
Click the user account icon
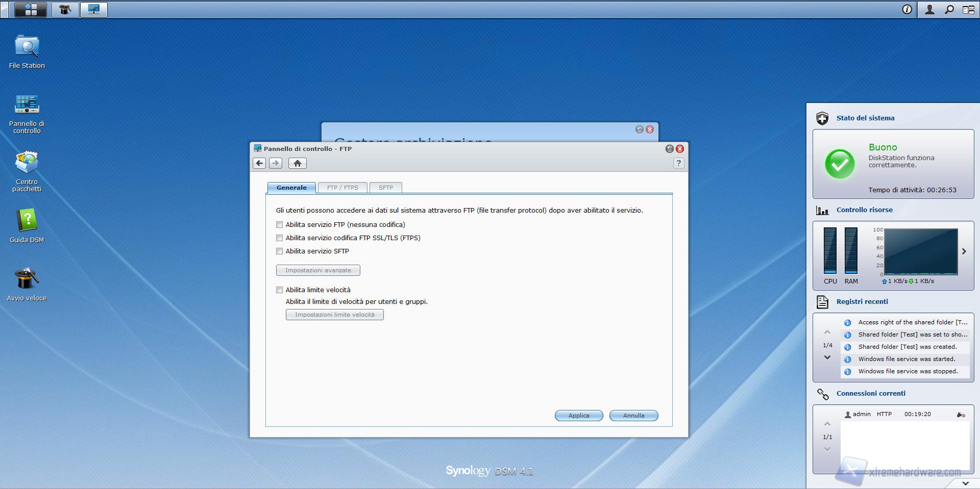(x=929, y=10)
